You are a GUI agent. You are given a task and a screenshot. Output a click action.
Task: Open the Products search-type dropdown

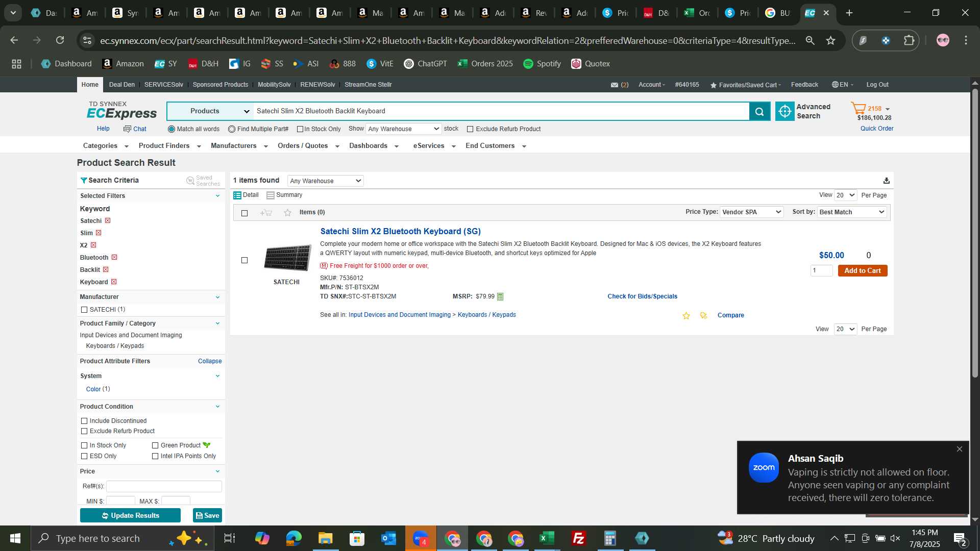pos(210,111)
